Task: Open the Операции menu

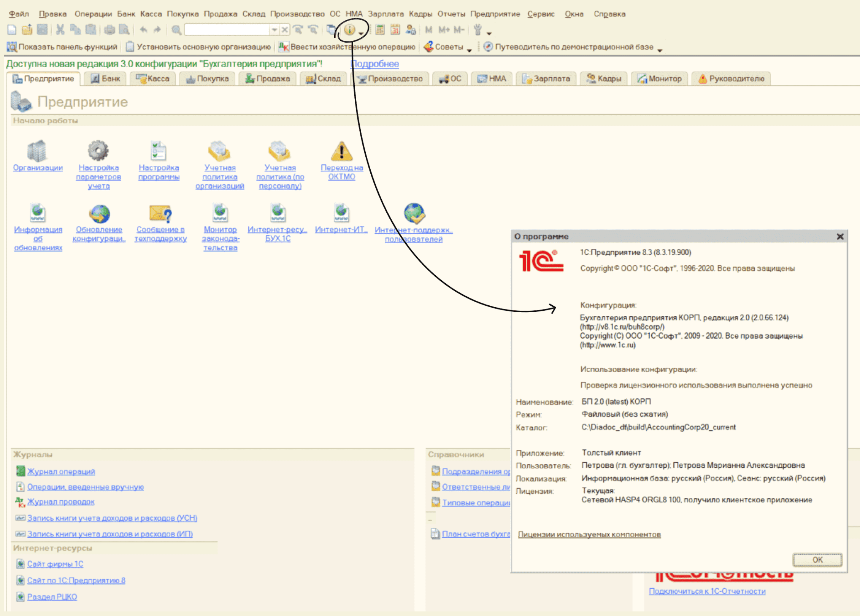Action: click(93, 14)
